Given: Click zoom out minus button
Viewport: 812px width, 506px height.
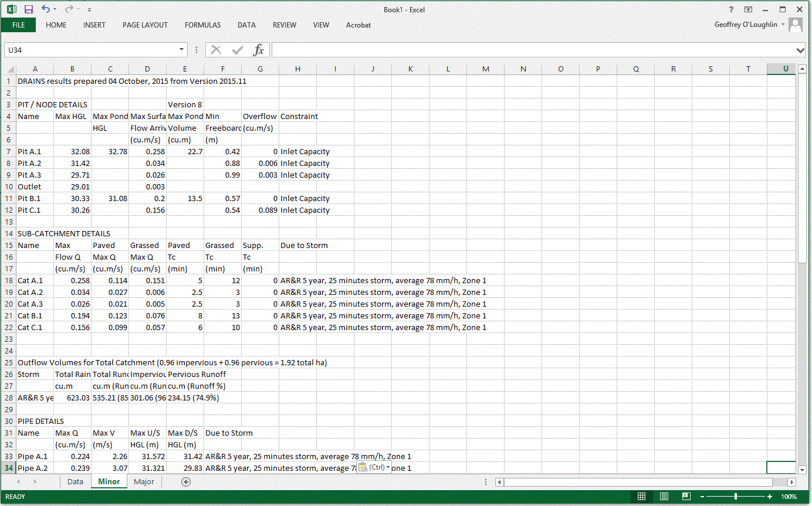Looking at the screenshot, I should pyautogui.click(x=701, y=497).
